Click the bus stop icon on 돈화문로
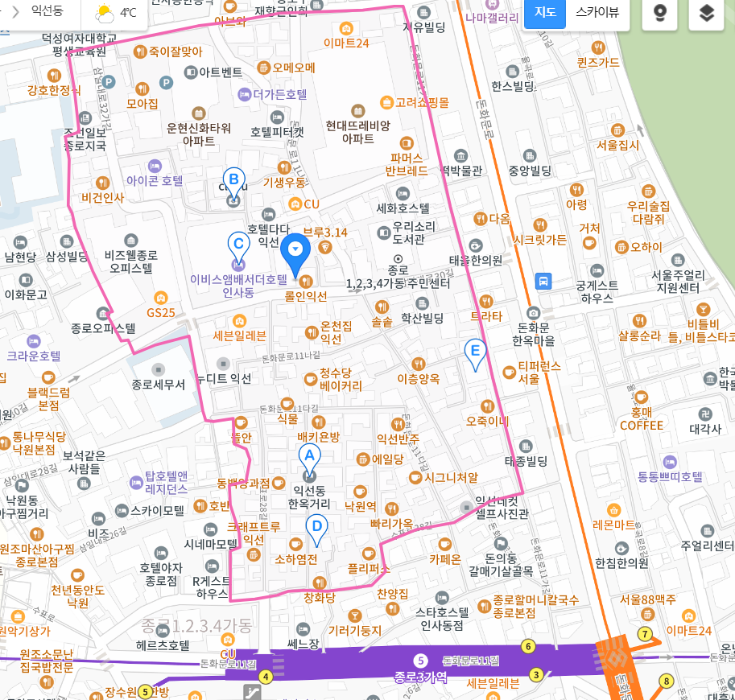This screenshot has width=735, height=700. tap(543, 281)
